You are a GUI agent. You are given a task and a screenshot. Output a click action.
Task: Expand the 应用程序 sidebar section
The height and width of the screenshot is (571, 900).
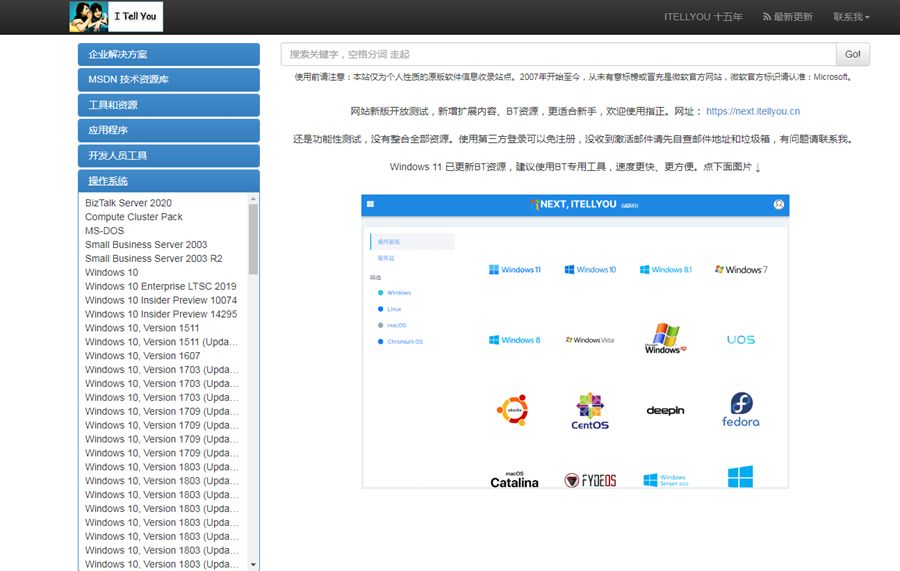click(169, 130)
